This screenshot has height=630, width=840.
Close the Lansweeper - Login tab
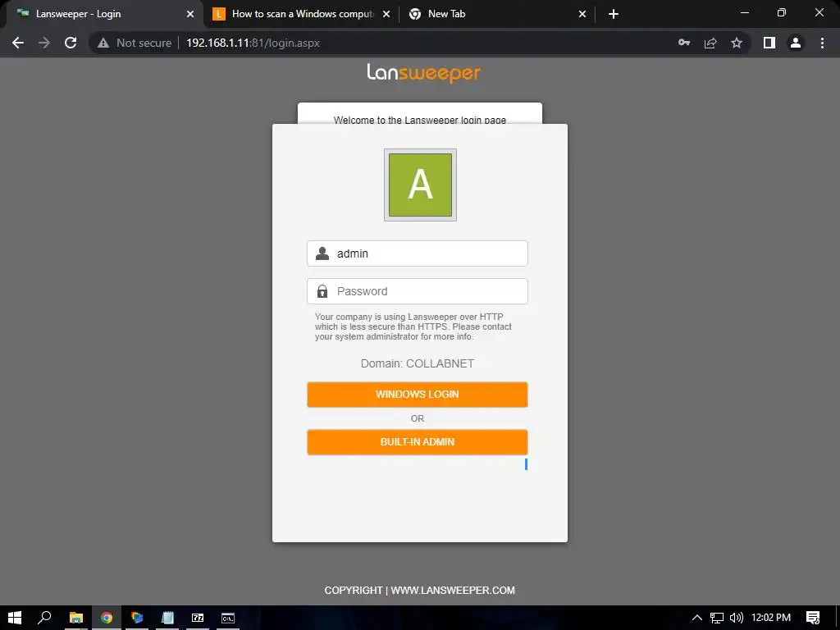(x=190, y=14)
